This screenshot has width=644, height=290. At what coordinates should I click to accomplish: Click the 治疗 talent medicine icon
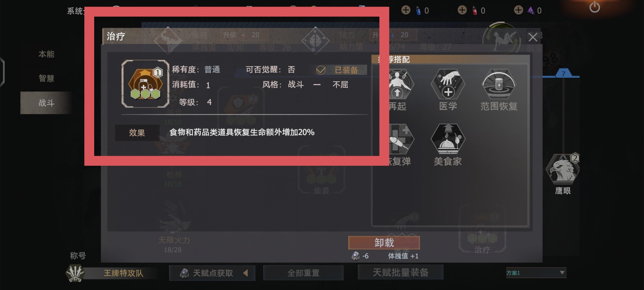145,84
